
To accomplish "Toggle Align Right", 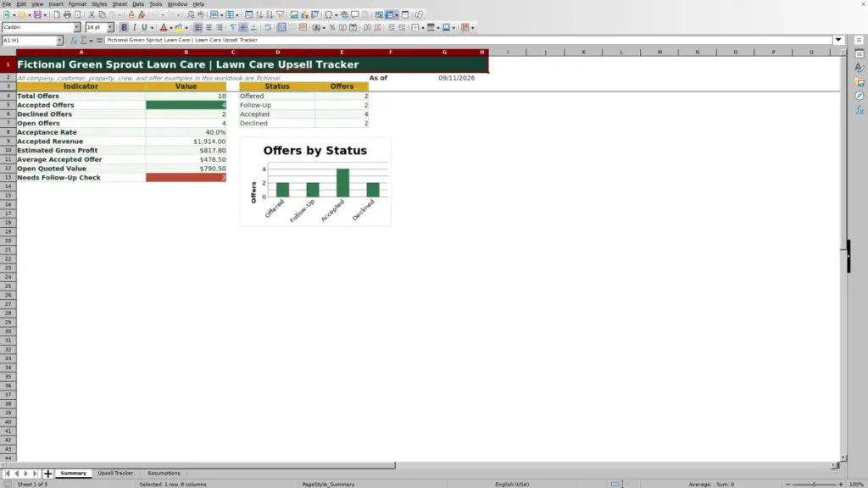I will click(x=220, y=28).
